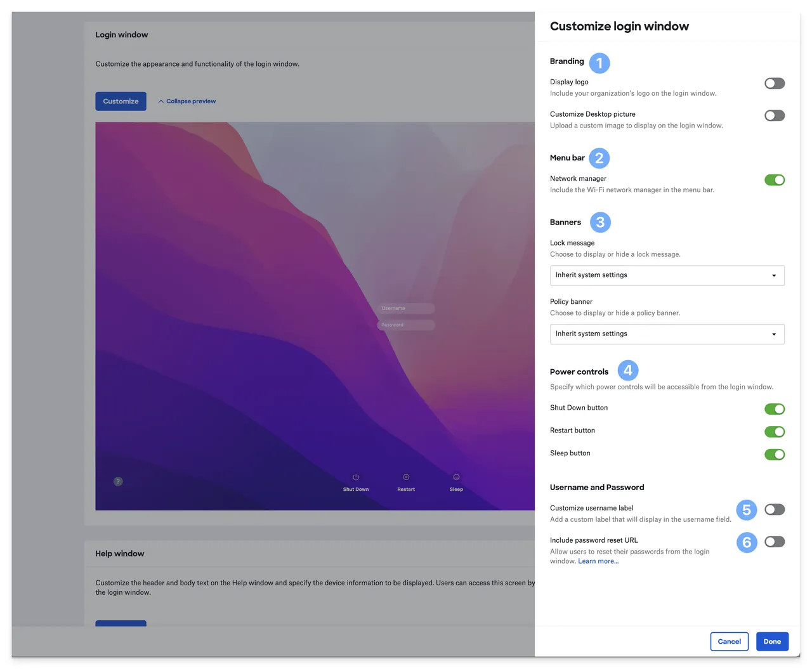The height and width of the screenshot is (669, 812).
Task: Click the 'Lock message' label
Action: tap(572, 243)
